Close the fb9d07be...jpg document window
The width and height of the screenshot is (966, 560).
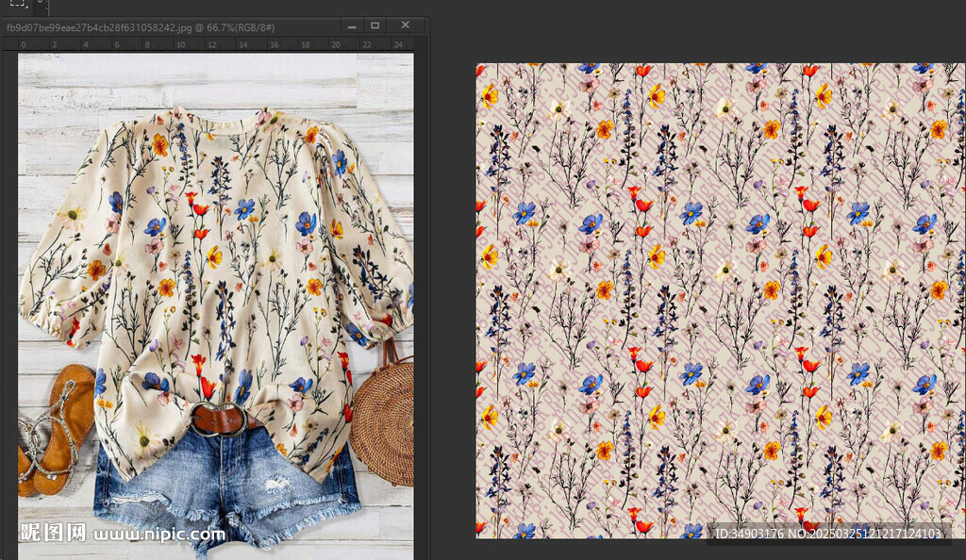(x=406, y=25)
